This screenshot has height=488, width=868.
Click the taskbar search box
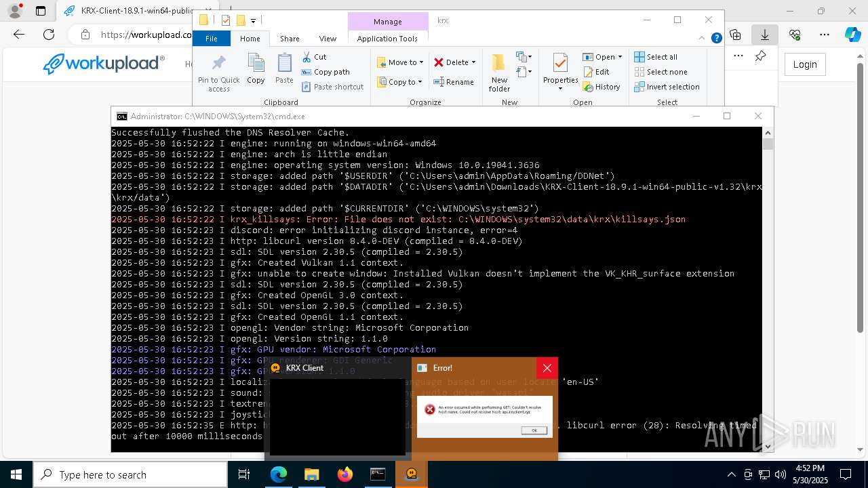(130, 474)
